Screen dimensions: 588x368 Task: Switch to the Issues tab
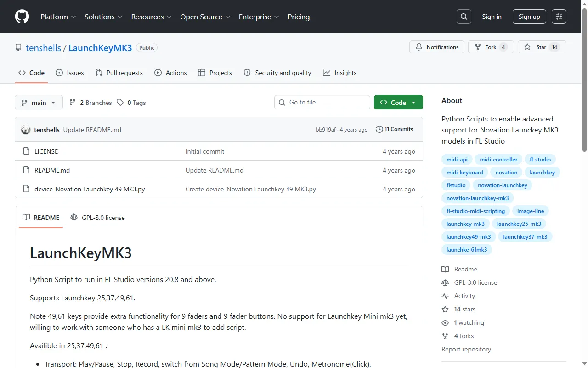(70, 73)
